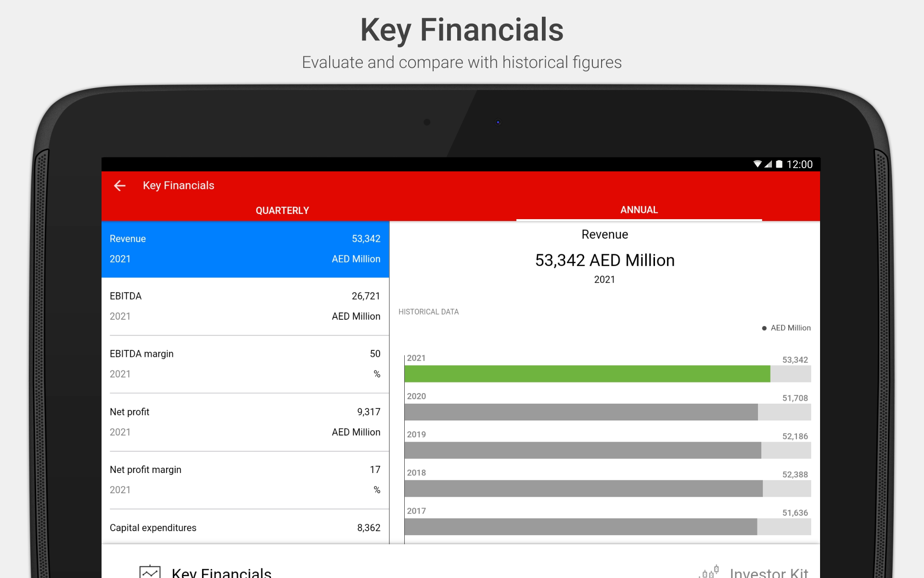Image resolution: width=924 pixels, height=578 pixels.
Task: Select the EBITDA margin row
Action: [x=245, y=364]
